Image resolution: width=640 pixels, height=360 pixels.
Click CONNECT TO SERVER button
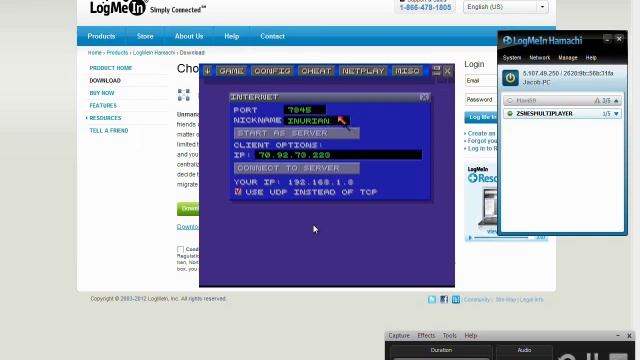coord(297,168)
